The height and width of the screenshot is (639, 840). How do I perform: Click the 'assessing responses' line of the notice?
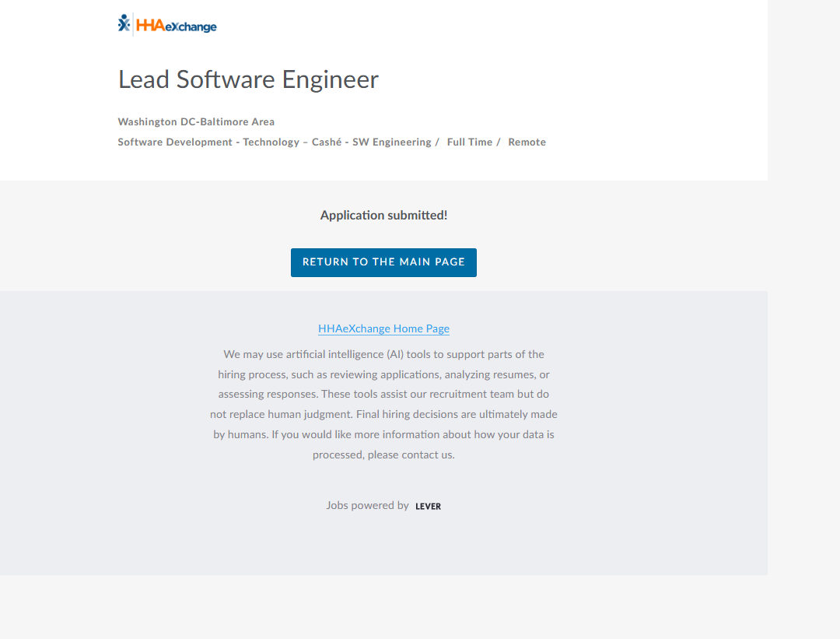coord(268,395)
